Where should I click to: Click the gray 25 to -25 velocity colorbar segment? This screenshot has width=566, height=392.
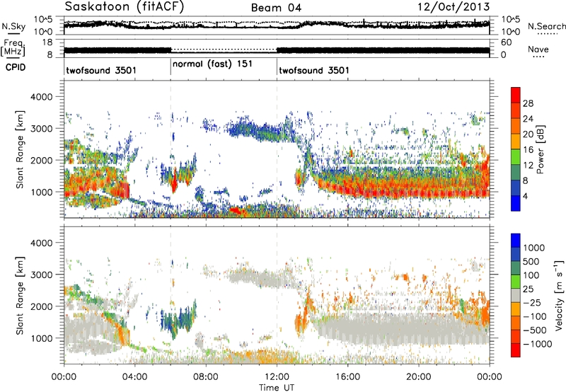[516, 295]
